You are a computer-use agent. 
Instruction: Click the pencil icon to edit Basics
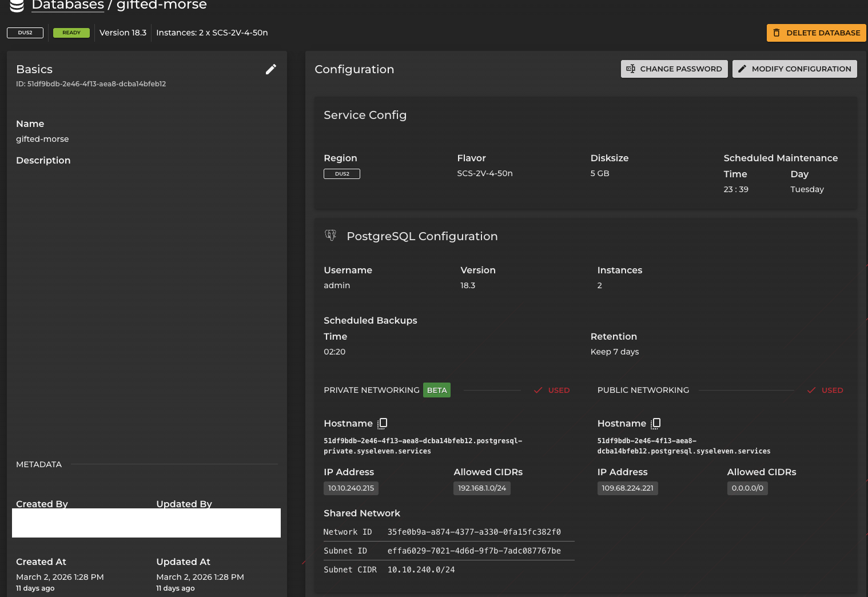coord(271,69)
